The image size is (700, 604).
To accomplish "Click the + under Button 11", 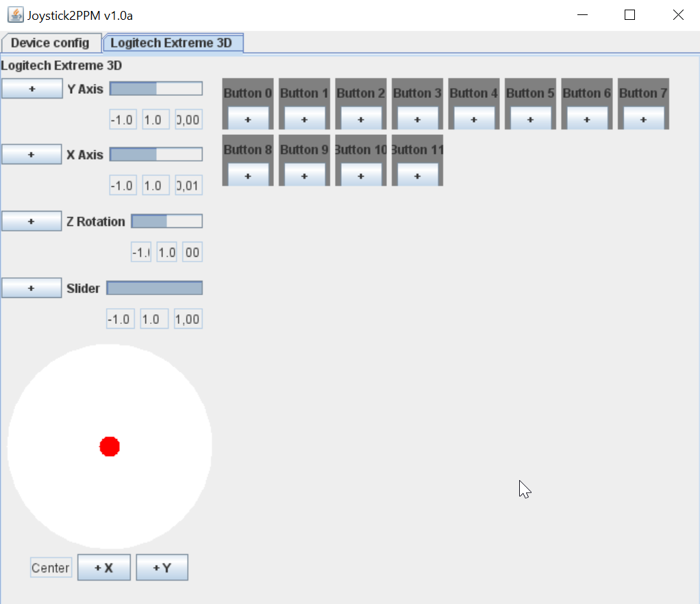I will point(417,175).
